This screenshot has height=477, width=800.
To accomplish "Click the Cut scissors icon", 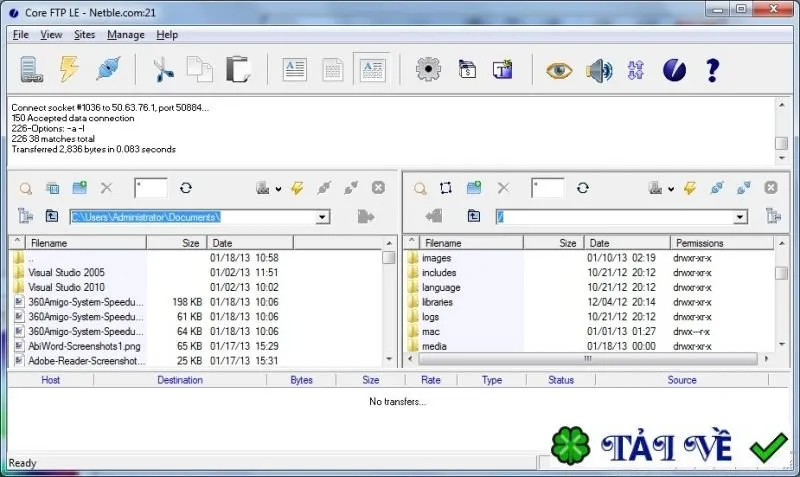I will point(164,70).
